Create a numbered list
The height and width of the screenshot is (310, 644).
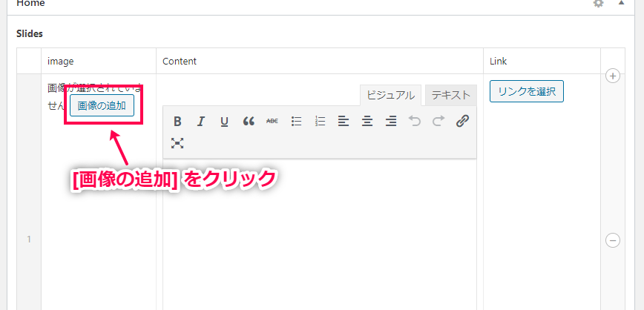pyautogui.click(x=320, y=121)
